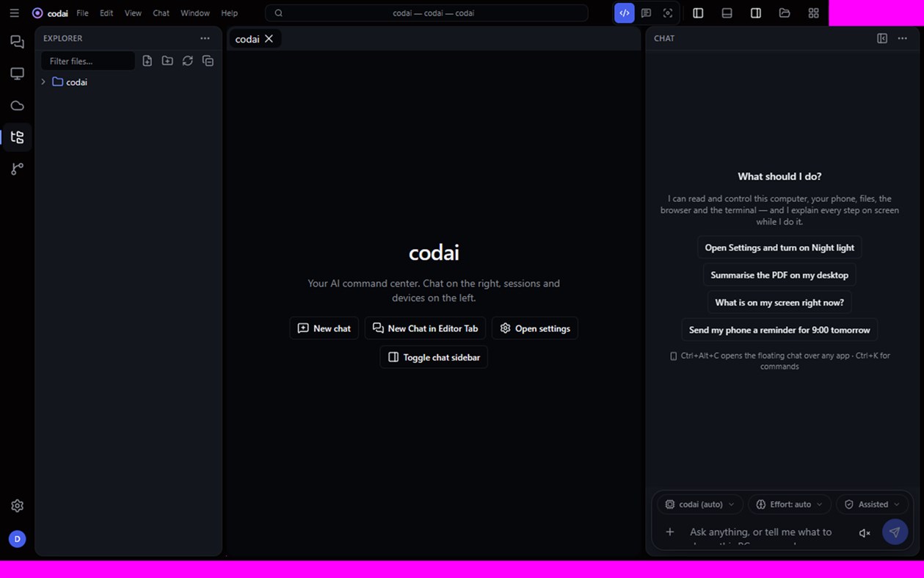Expand the codai folder in the Explorer
924x578 pixels.
(43, 82)
